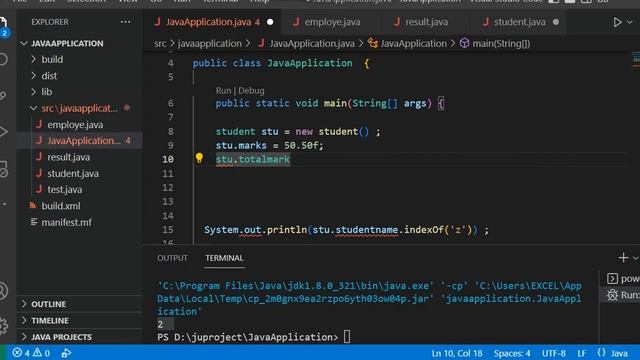Click warnings count in status bar
The height and width of the screenshot is (360, 640).
[42, 353]
